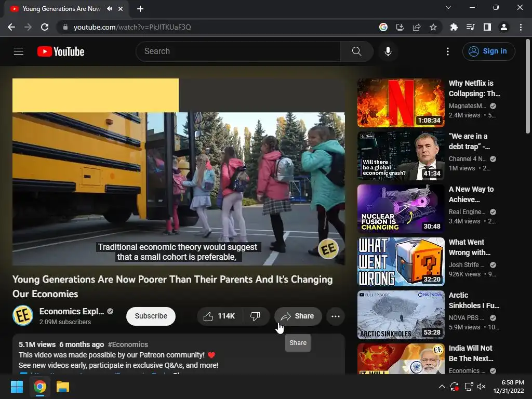Click the install app icon in address bar

click(400, 27)
